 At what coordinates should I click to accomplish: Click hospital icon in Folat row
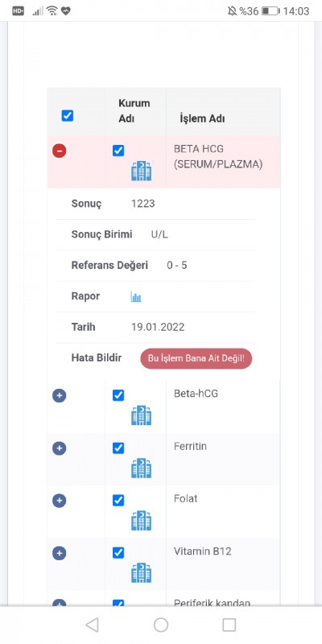click(x=142, y=520)
